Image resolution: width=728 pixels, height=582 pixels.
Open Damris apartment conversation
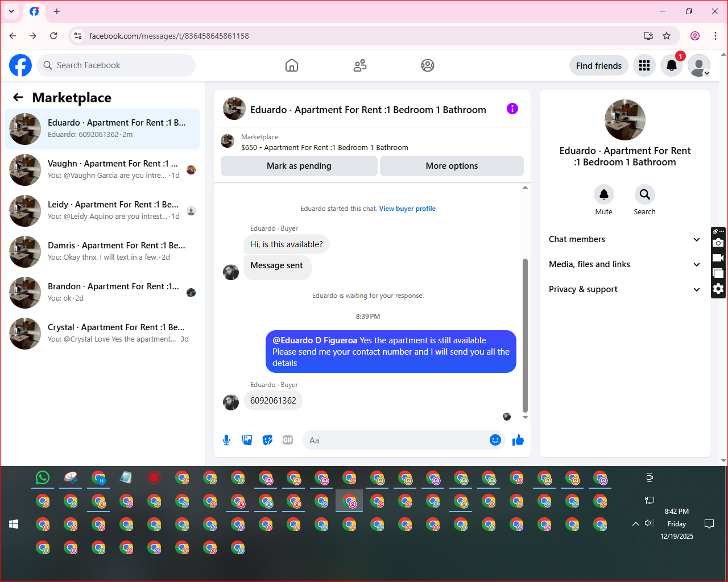102,252
